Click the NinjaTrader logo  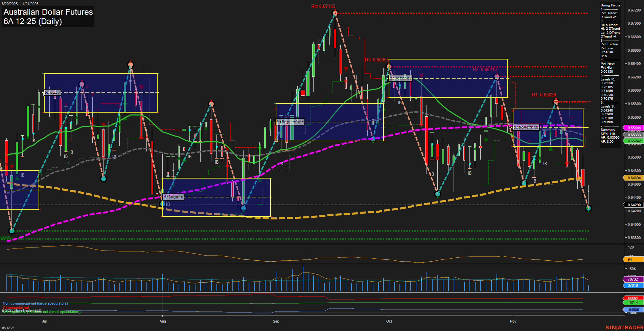click(623, 328)
